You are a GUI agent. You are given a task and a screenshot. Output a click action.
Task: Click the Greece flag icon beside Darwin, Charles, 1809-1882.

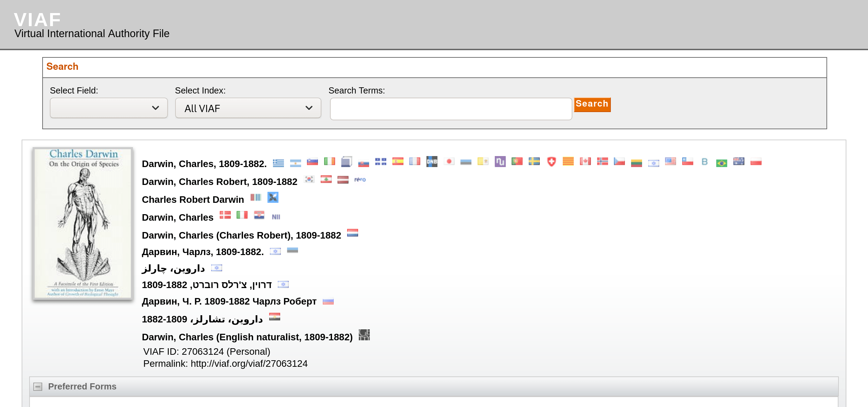point(278,163)
